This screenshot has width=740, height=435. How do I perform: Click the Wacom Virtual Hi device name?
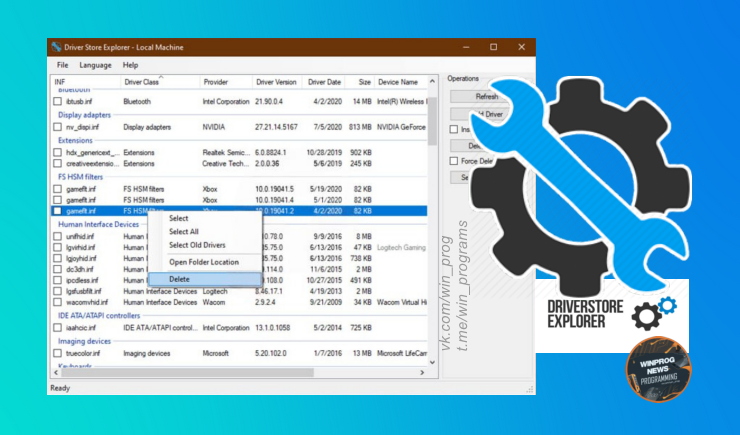(402, 302)
